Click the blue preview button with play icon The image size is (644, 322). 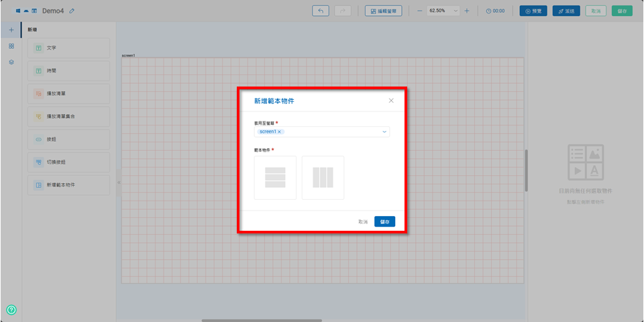533,11
